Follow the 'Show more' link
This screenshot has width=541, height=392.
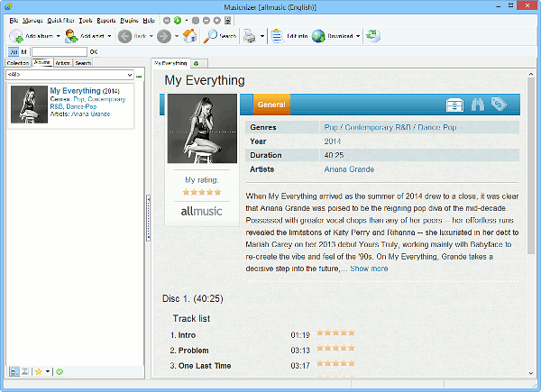click(x=369, y=269)
